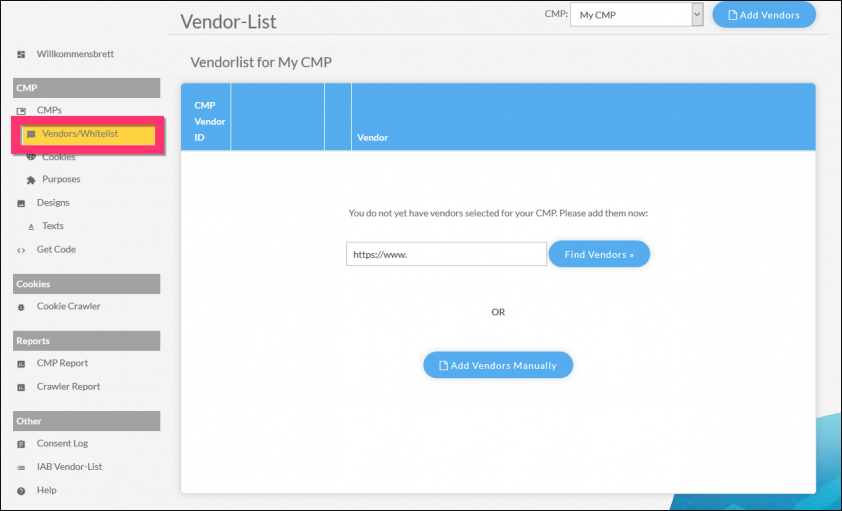Open the Crawler Report page

69,386
